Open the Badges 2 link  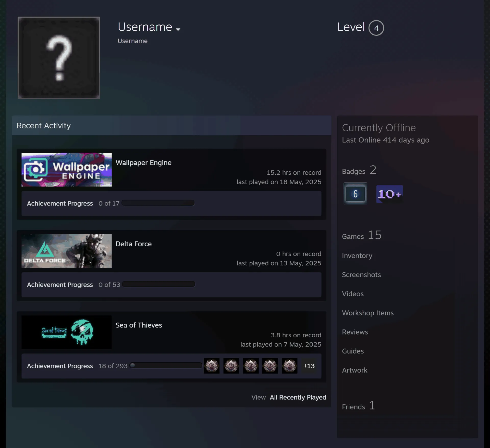coord(359,170)
